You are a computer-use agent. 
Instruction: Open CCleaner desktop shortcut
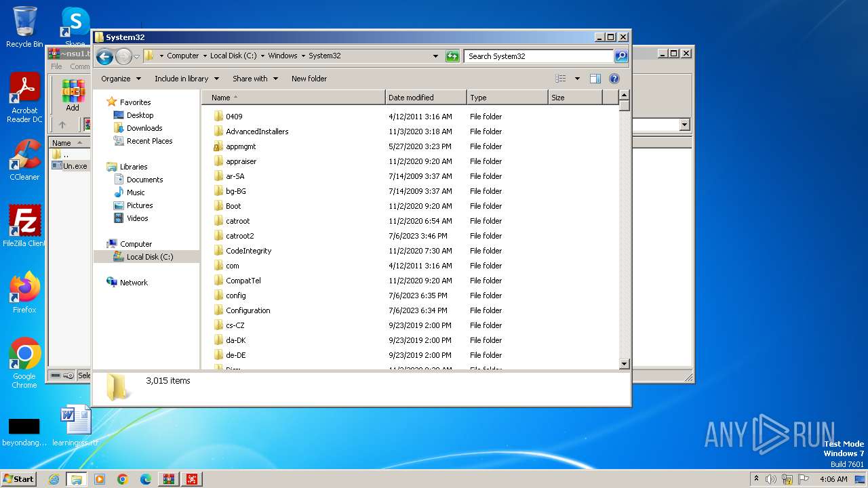pyautogui.click(x=24, y=160)
